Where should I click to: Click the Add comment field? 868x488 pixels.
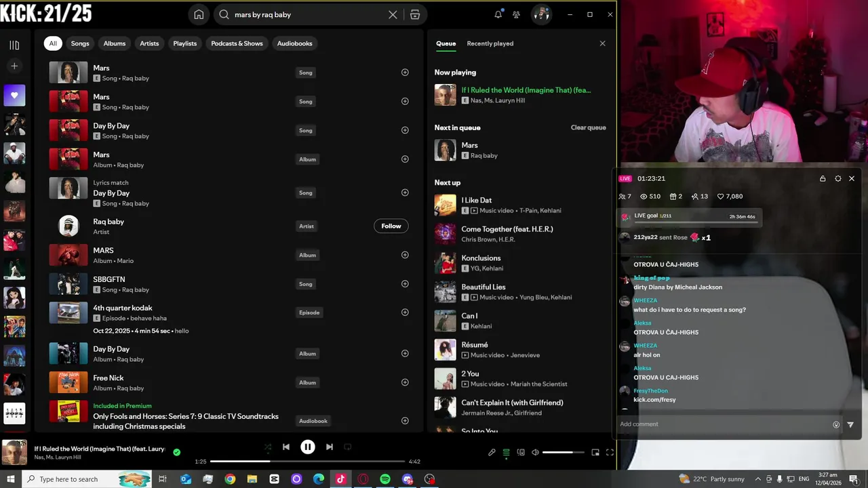724,424
